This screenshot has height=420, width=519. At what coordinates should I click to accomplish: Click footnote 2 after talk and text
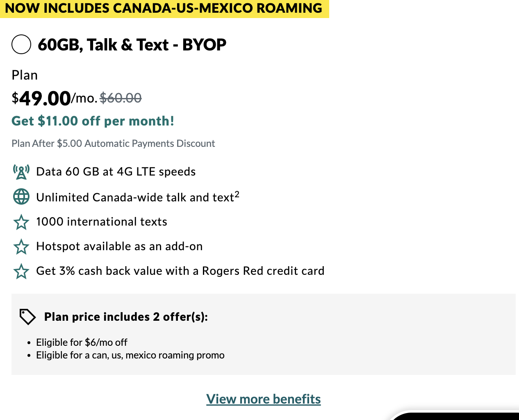coord(237,194)
